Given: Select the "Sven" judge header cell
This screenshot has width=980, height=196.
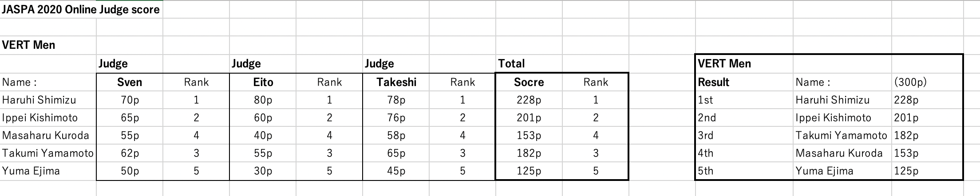Looking at the screenshot, I should [130, 82].
